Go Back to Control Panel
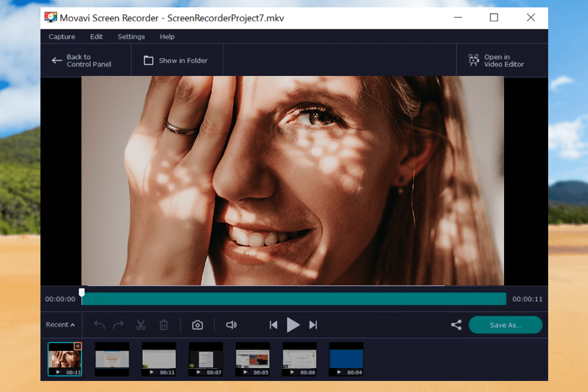 (x=83, y=59)
